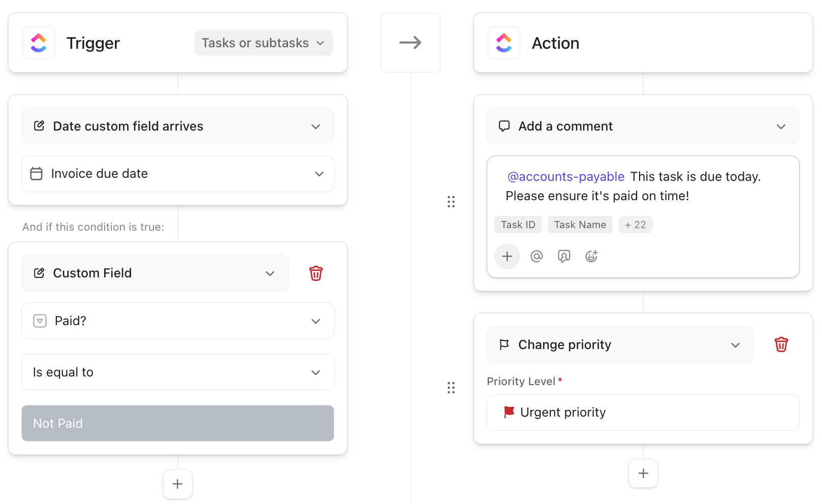
Task: Delete the Custom Field condition
Action: (315, 273)
